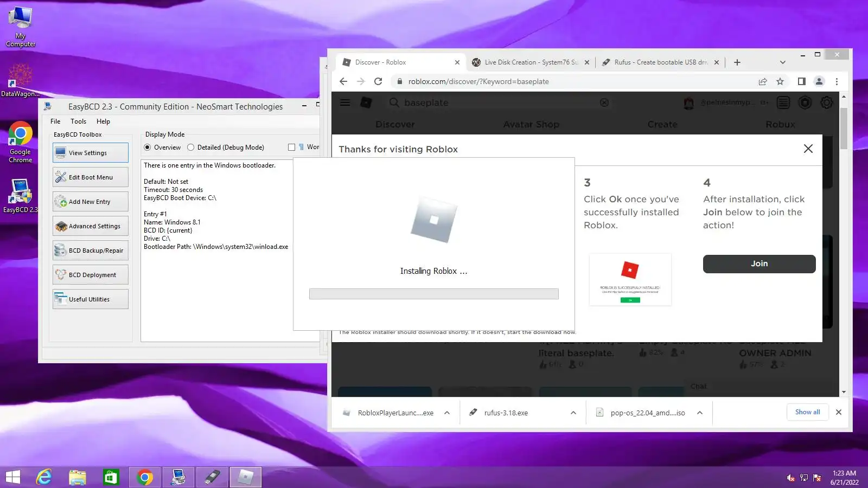This screenshot has width=868, height=488.
Task: Click the Join button
Action: 759,264
